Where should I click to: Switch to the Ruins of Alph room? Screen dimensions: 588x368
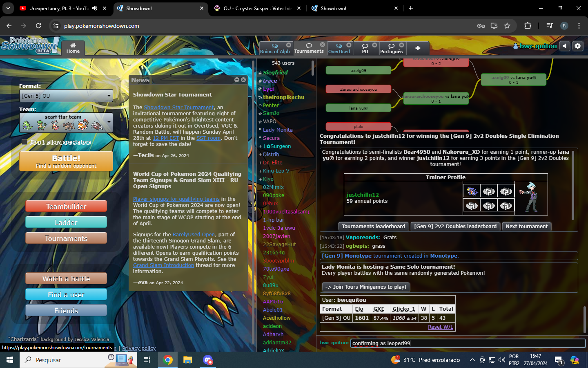point(275,48)
